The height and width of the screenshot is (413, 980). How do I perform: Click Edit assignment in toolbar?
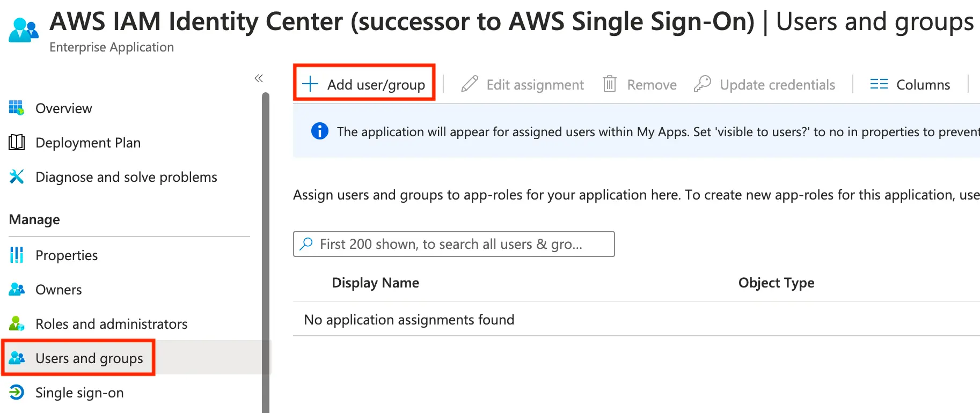click(x=523, y=85)
